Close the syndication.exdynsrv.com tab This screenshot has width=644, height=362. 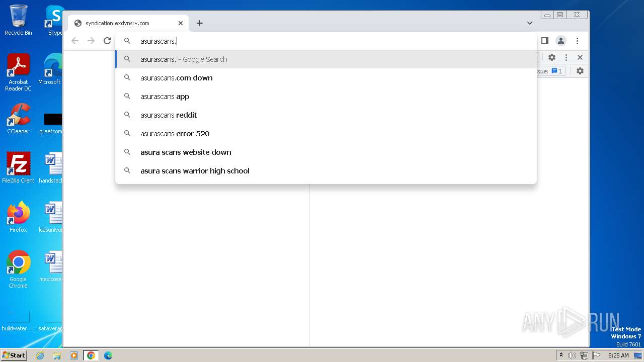tap(181, 23)
